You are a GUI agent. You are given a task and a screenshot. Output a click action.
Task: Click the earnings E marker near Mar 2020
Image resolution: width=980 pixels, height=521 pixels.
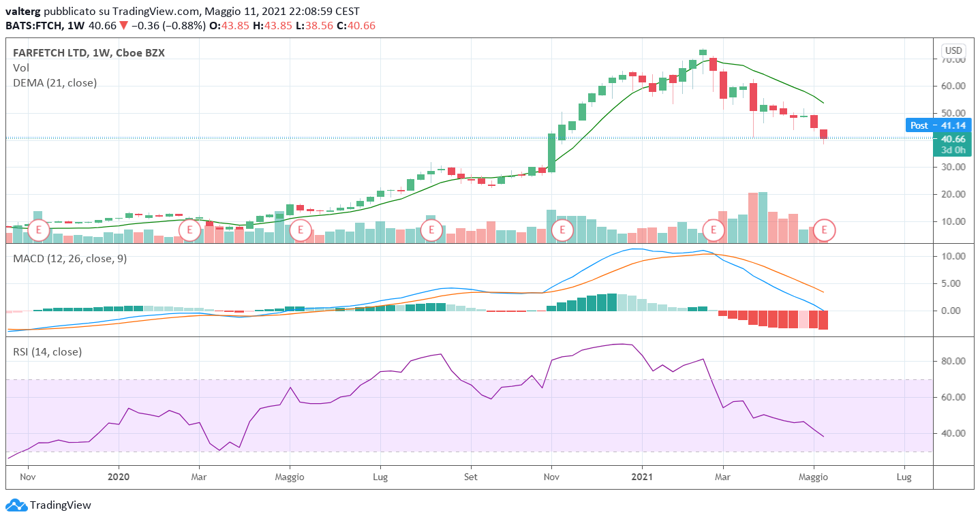pos(190,230)
